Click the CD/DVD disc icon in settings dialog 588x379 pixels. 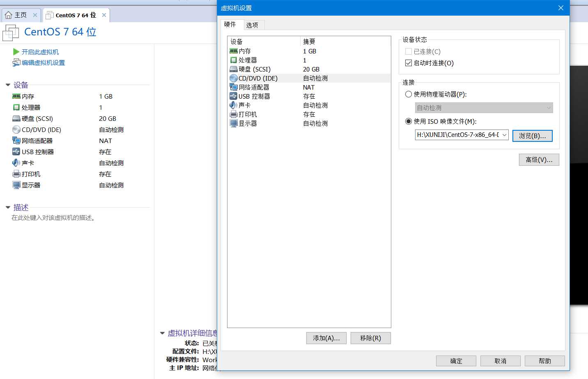234,78
